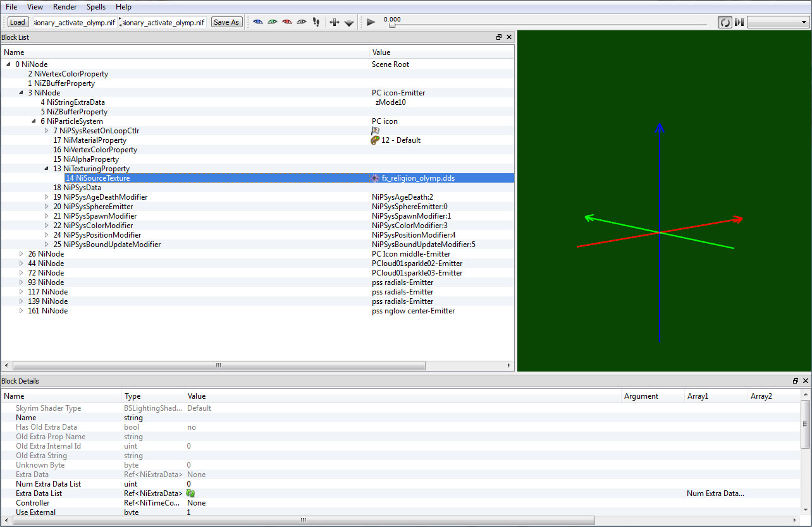
Task: Expand 25 NiPSysBoundUpdateModifier
Action: (46, 245)
